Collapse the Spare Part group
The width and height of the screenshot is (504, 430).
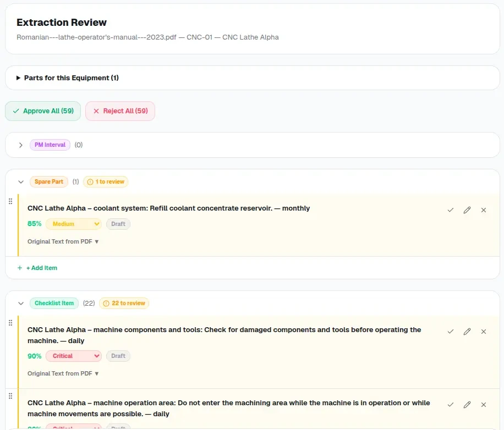click(x=21, y=182)
